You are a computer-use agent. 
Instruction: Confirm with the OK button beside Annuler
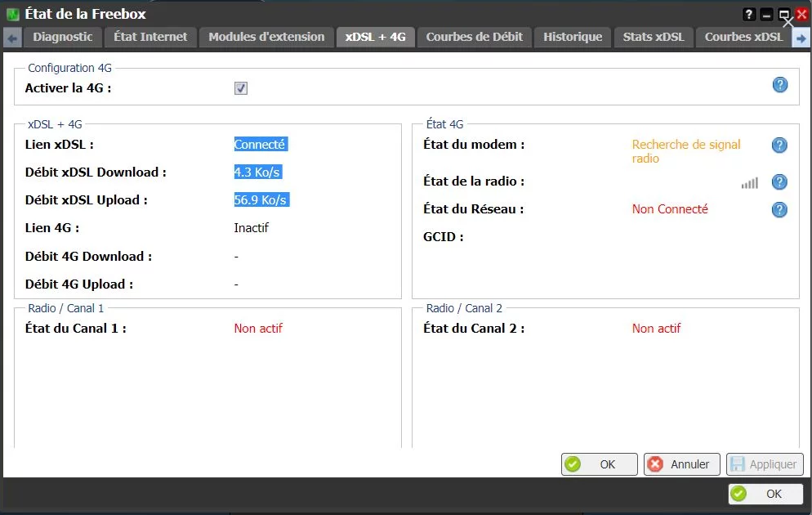599,464
